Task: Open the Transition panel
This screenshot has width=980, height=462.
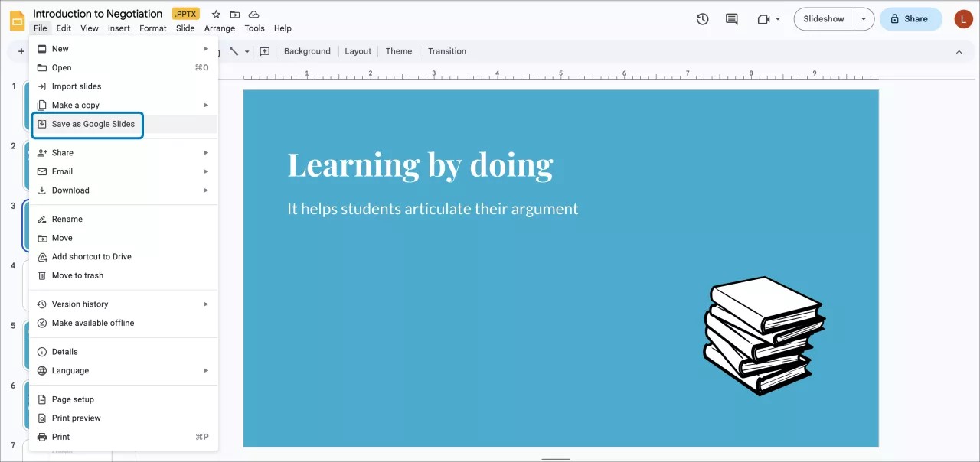Action: point(446,51)
